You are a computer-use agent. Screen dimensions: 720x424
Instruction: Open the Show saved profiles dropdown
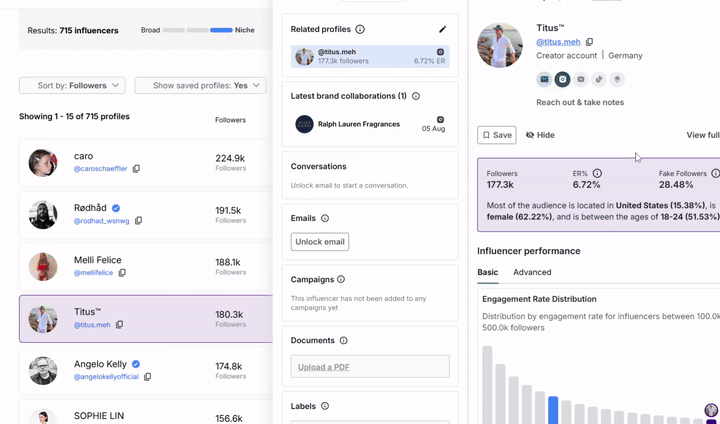click(200, 85)
